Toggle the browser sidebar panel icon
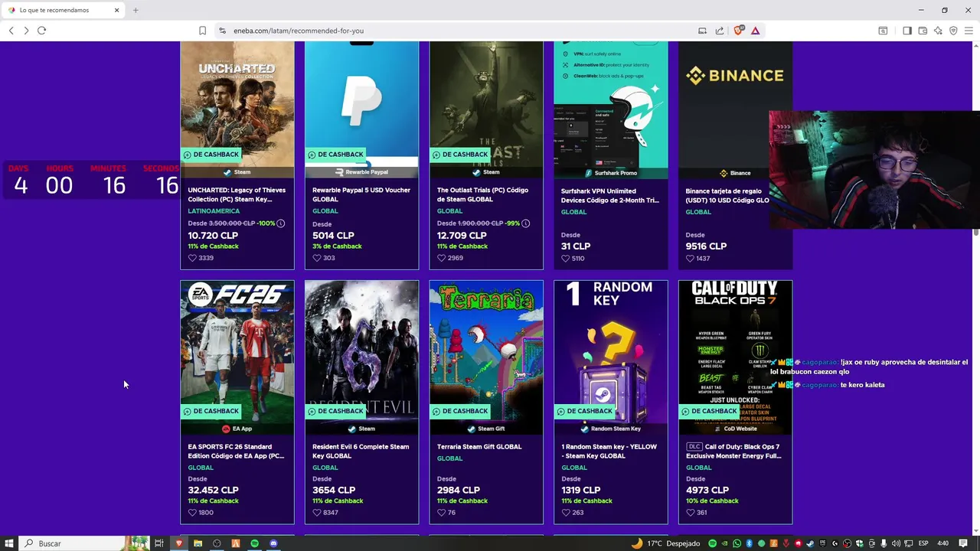 click(907, 31)
